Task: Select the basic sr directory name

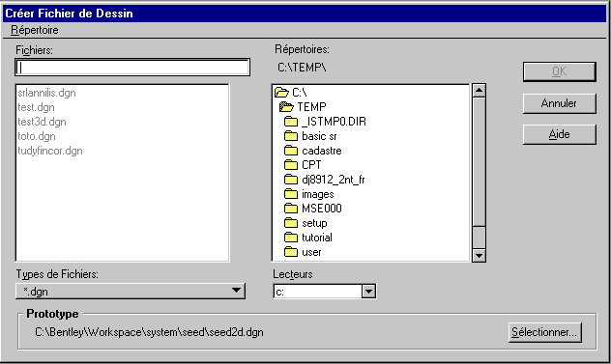Action: coord(319,136)
